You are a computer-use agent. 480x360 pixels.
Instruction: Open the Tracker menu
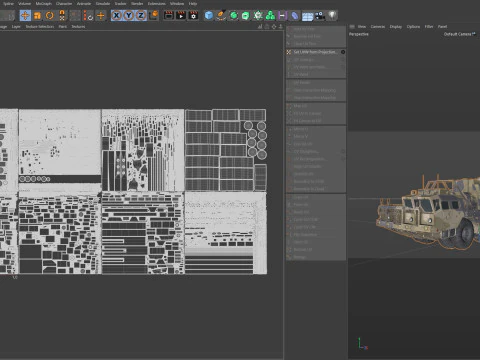click(x=121, y=4)
